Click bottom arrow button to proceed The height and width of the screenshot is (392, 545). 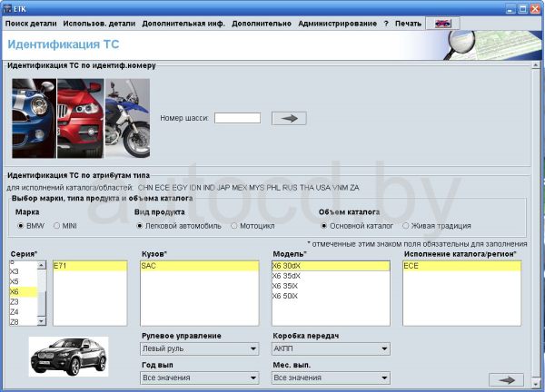tap(507, 380)
